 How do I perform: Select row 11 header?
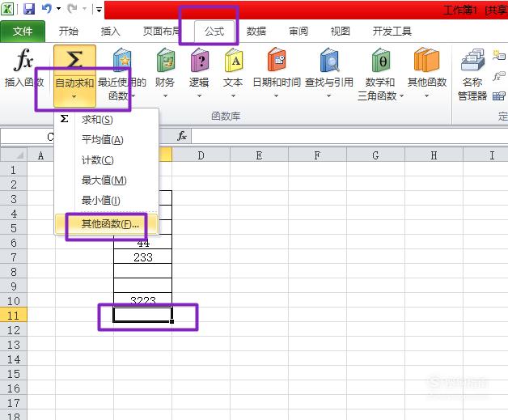pyautogui.click(x=14, y=315)
